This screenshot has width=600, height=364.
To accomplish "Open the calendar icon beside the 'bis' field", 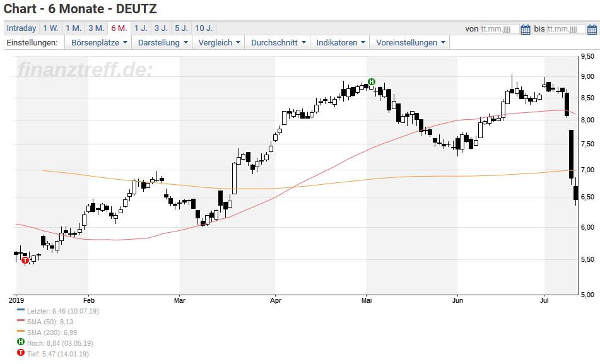I will pyautogui.click(x=592, y=29).
